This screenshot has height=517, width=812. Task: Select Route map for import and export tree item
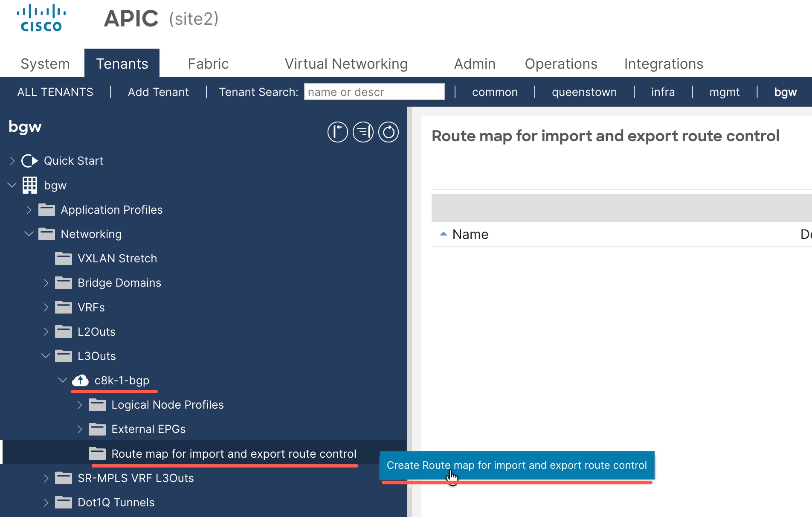click(x=234, y=454)
